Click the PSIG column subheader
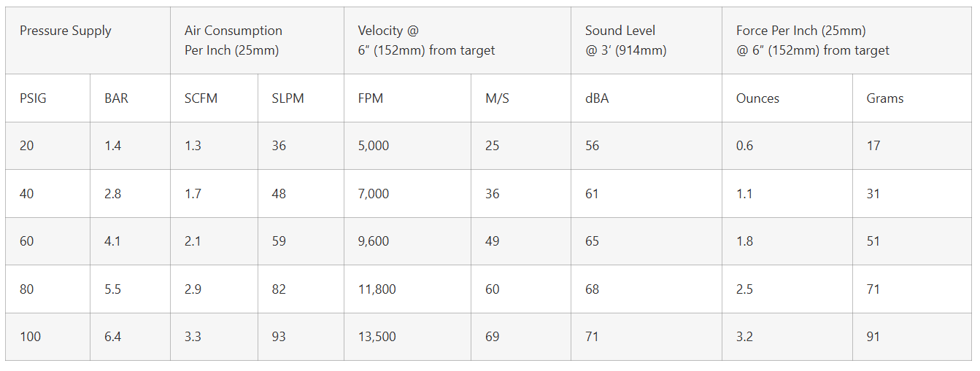The image size is (980, 371). pyautogui.click(x=33, y=98)
